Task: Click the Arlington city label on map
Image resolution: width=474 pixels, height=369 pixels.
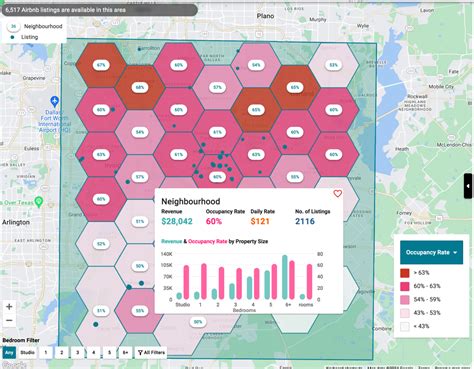Action: [16, 222]
